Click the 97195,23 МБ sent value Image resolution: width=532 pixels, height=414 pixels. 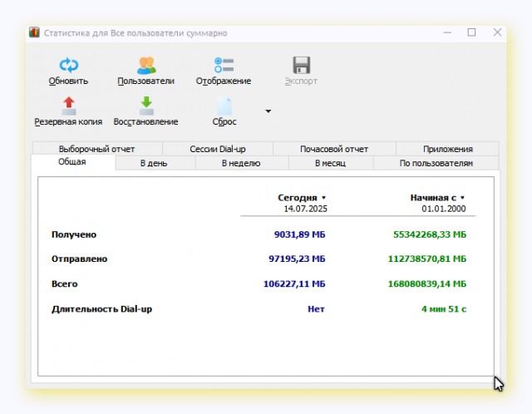(x=297, y=259)
